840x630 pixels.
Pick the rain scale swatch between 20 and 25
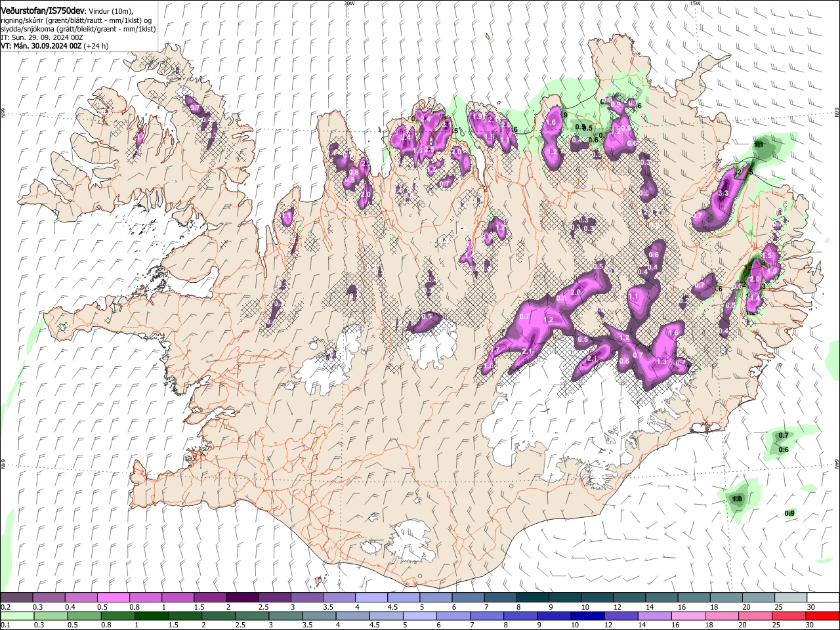tap(754, 616)
